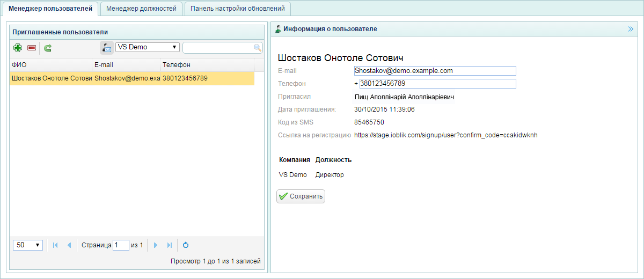Click the Компания column header in info panel

click(295, 160)
